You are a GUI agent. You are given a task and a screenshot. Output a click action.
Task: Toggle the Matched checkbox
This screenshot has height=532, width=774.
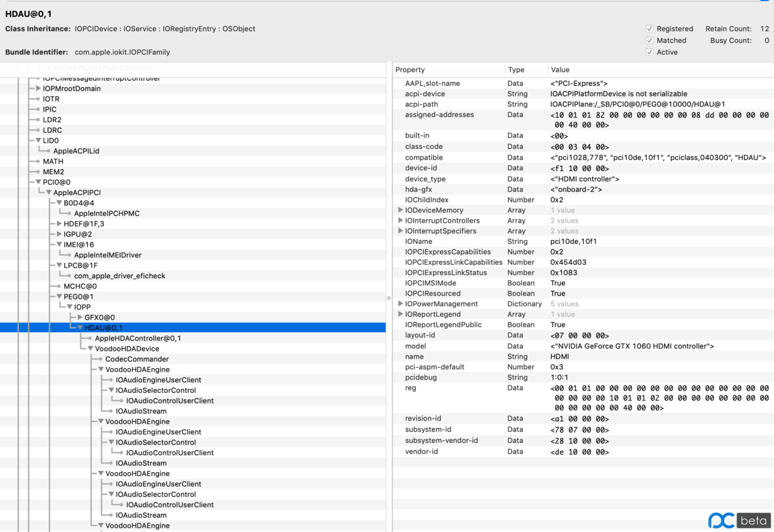pyautogui.click(x=649, y=41)
